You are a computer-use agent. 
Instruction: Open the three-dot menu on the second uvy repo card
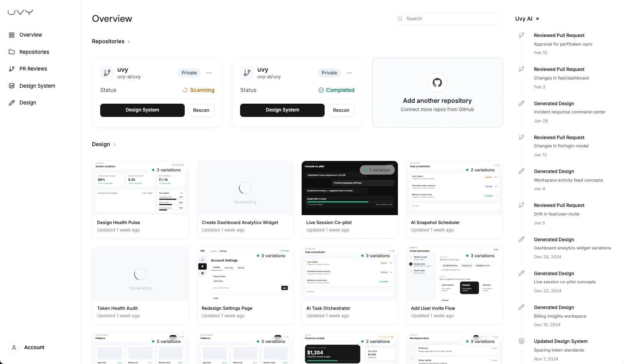tap(349, 72)
